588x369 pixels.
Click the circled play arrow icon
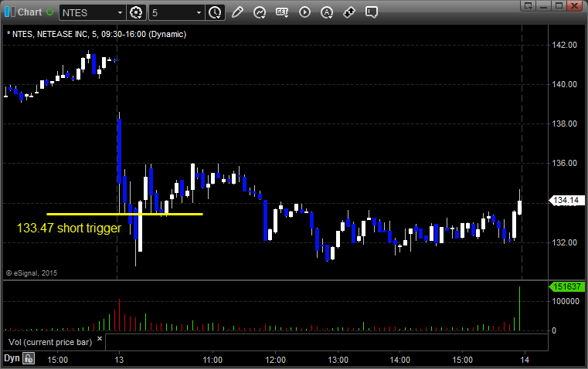[x=304, y=12]
